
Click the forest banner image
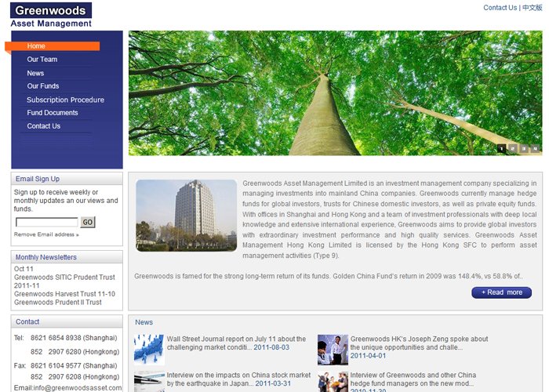click(x=335, y=93)
